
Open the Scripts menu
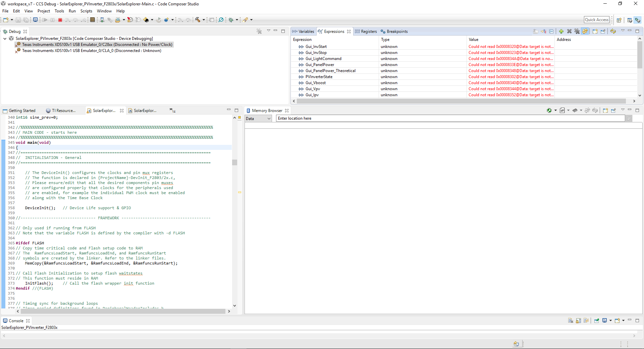coord(86,11)
